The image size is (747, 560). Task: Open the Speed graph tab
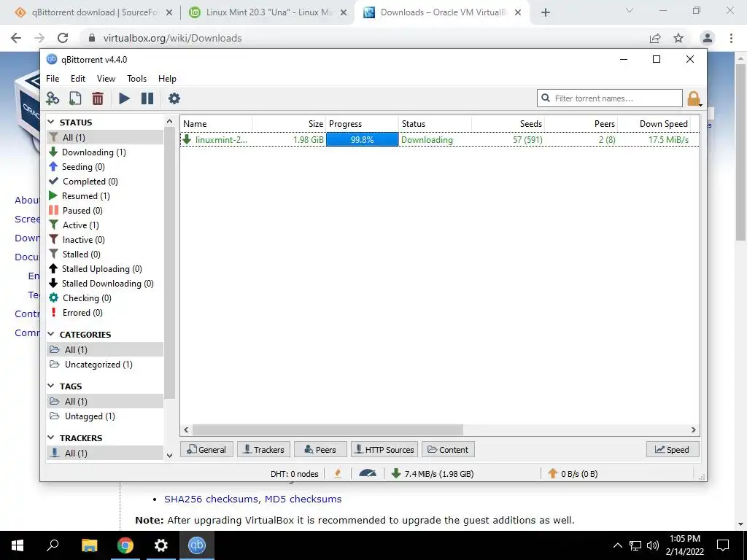point(672,449)
